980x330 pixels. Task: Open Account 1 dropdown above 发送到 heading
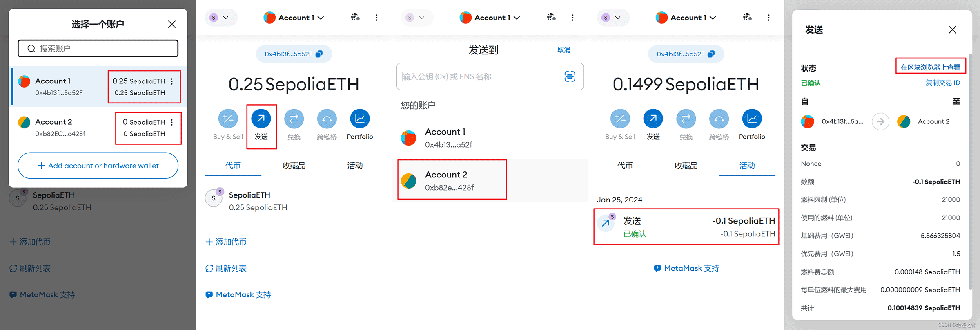coord(490,18)
